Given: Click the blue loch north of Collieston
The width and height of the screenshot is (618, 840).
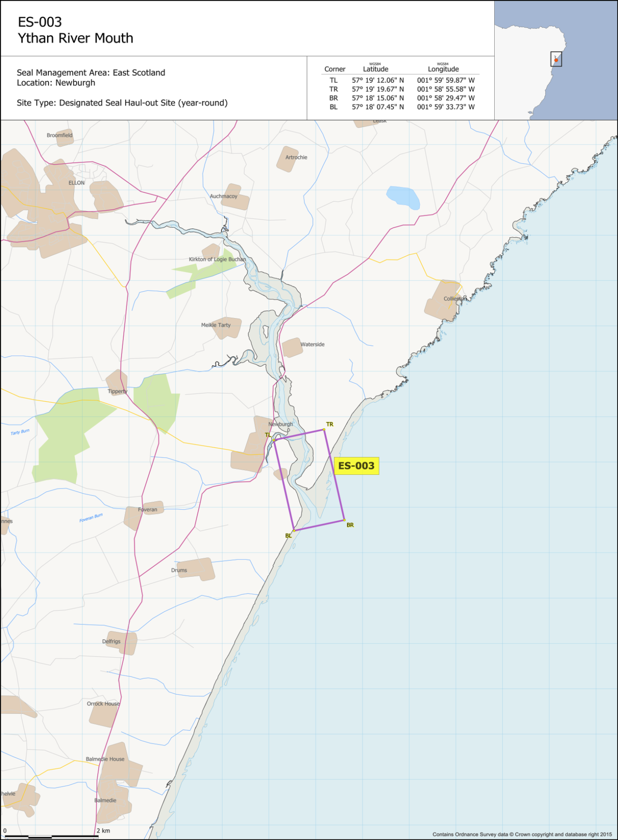Looking at the screenshot, I should coord(403,197).
